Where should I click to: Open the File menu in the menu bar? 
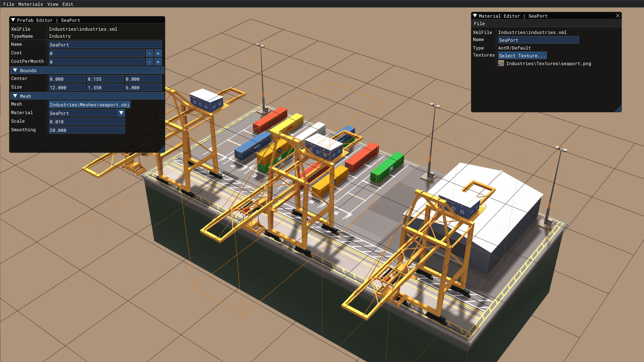9,4
